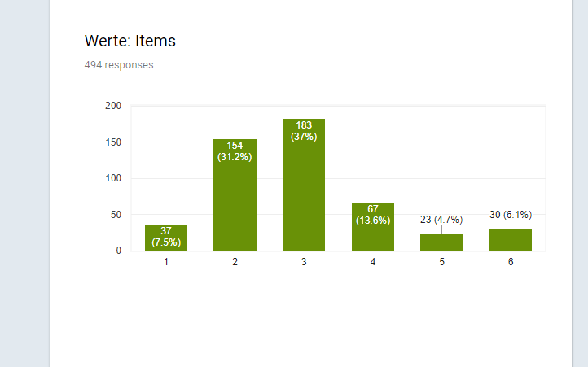Click the bar for value 6
The width and height of the screenshot is (588, 367).
[511, 240]
